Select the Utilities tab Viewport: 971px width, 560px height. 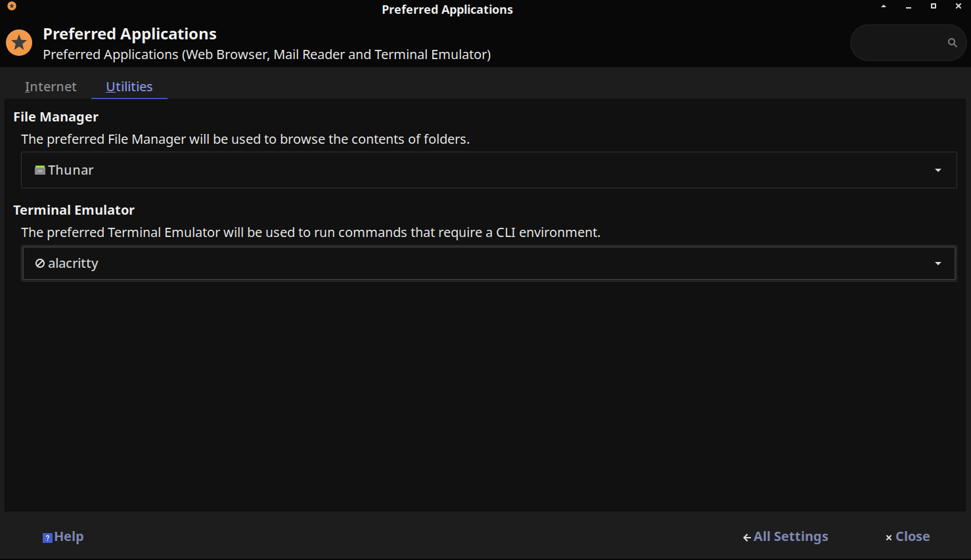tap(129, 86)
